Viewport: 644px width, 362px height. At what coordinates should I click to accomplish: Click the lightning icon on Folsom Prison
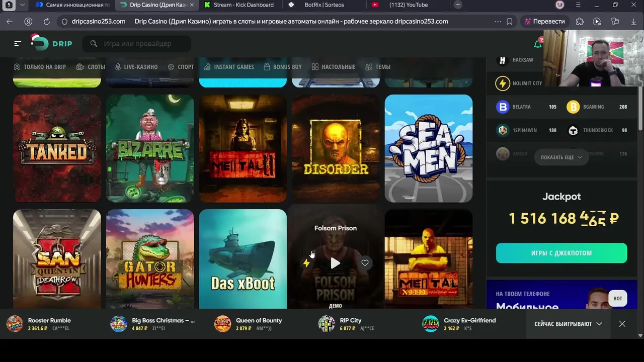click(x=306, y=263)
